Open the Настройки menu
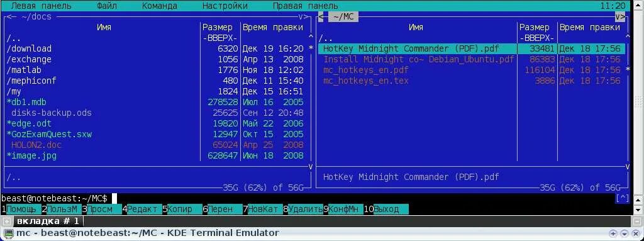 click(x=225, y=6)
